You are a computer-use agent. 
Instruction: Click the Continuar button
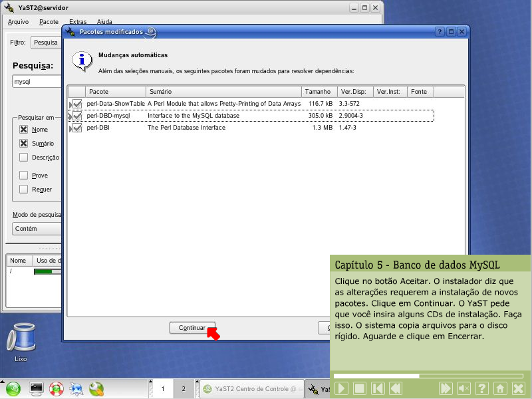(193, 328)
